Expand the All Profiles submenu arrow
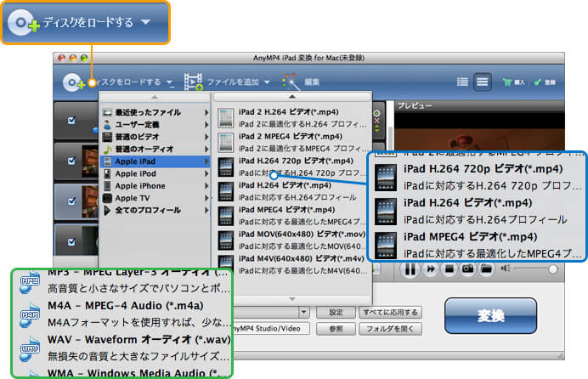Viewport: 588px width, 379px height. click(206, 210)
